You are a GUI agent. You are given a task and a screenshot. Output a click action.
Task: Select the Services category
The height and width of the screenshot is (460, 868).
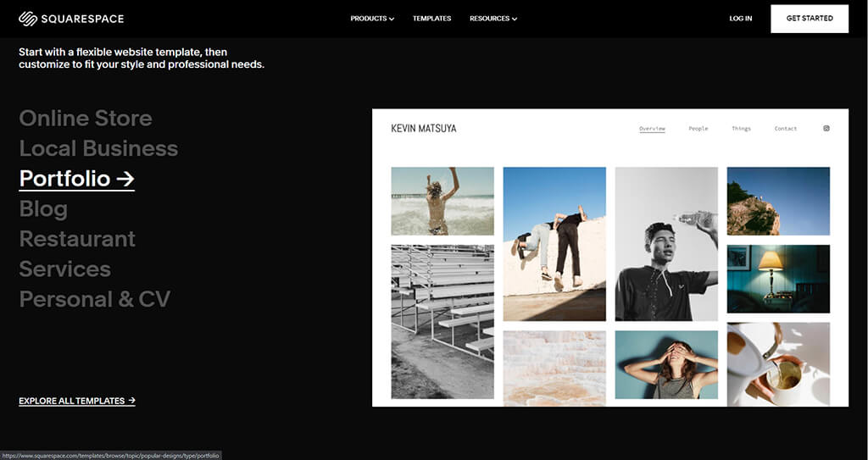[x=64, y=269]
